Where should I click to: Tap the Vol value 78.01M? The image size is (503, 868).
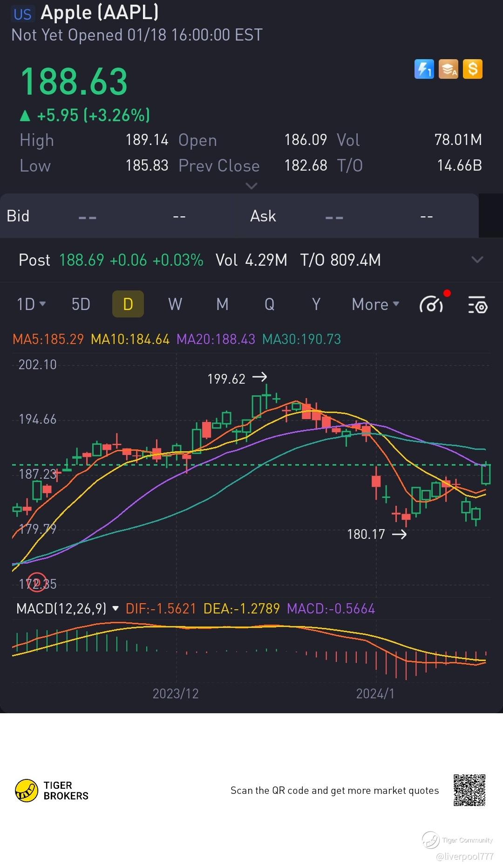coord(458,140)
